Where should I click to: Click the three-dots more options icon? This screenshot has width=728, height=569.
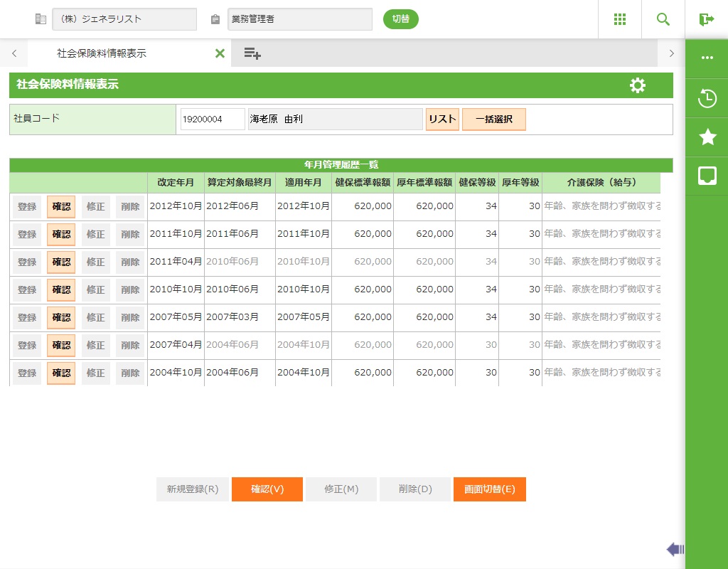[x=707, y=58]
